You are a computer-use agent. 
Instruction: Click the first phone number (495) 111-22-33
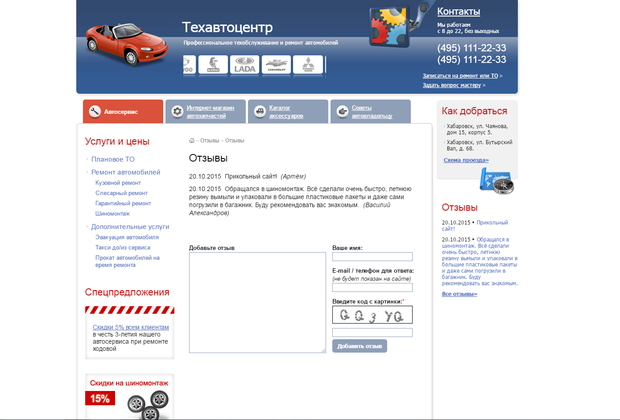471,48
